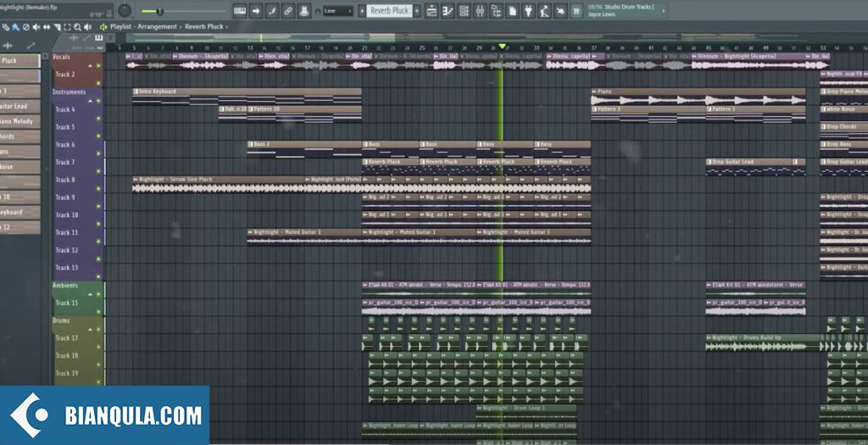The width and height of the screenshot is (868, 445).
Task: Click the green playhead marker
Action: coord(502,47)
